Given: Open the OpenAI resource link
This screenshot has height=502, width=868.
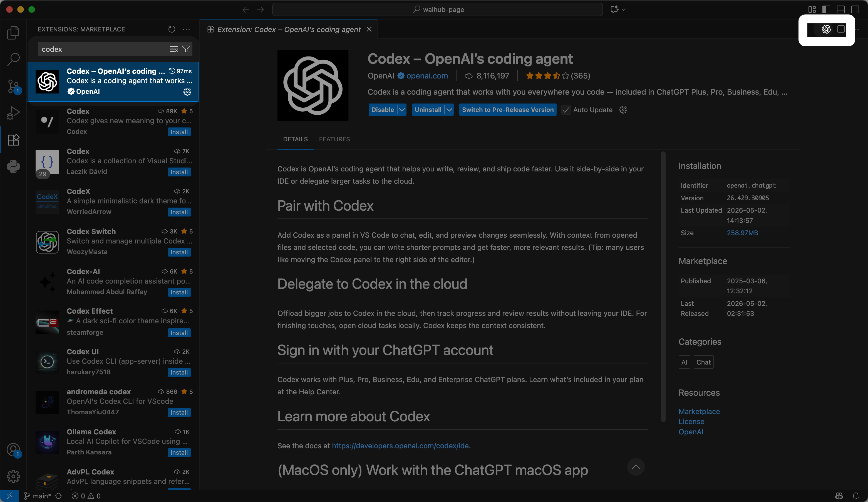Looking at the screenshot, I should [x=691, y=432].
